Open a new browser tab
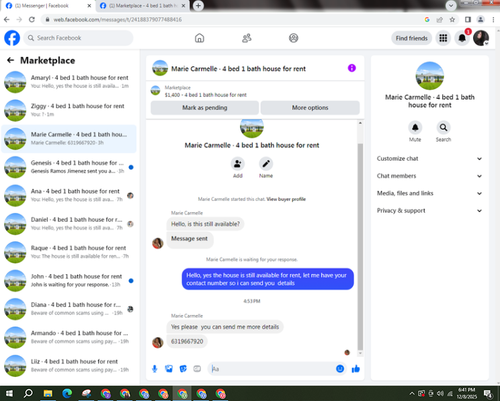 (x=198, y=6)
